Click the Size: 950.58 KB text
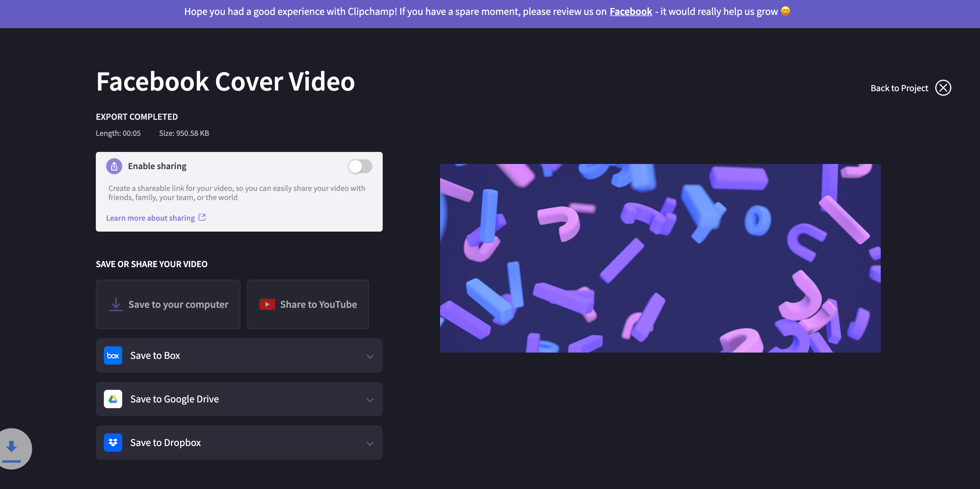 (184, 133)
